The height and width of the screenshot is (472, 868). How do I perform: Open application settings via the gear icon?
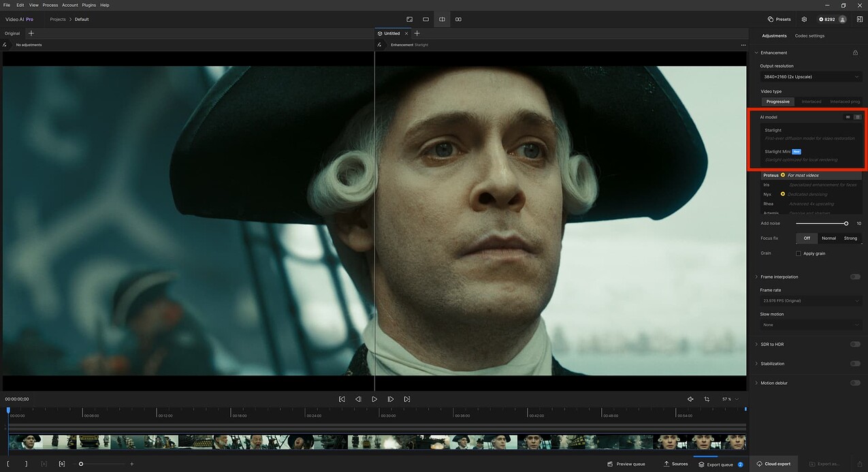(804, 19)
